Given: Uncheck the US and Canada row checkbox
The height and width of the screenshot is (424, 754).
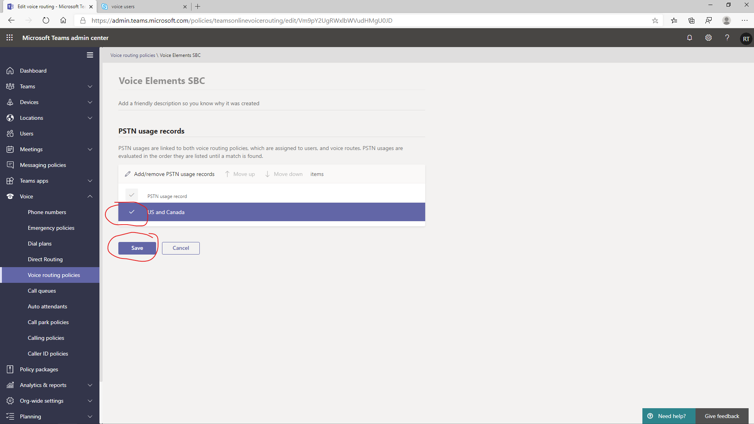Looking at the screenshot, I should point(132,212).
